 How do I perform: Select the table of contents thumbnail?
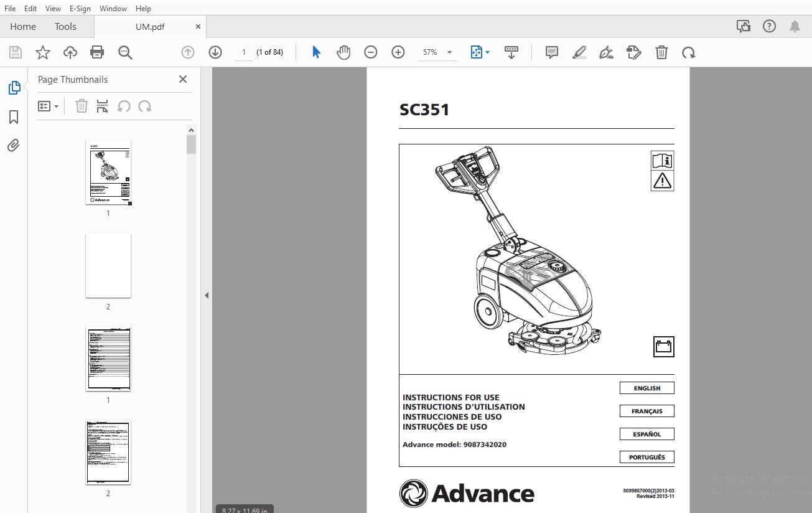(108, 359)
